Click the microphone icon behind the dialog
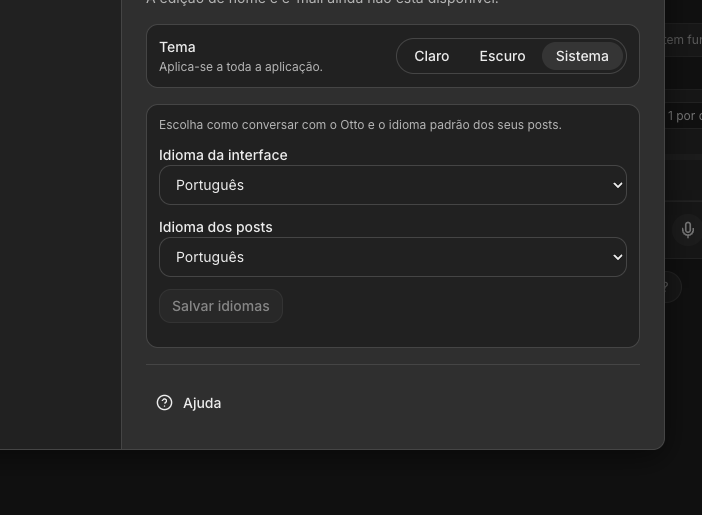This screenshot has height=515, width=702. click(x=687, y=230)
